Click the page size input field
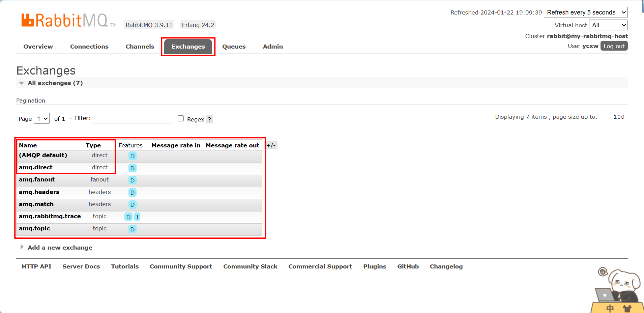Image resolution: width=644 pixels, height=313 pixels. coord(613,117)
